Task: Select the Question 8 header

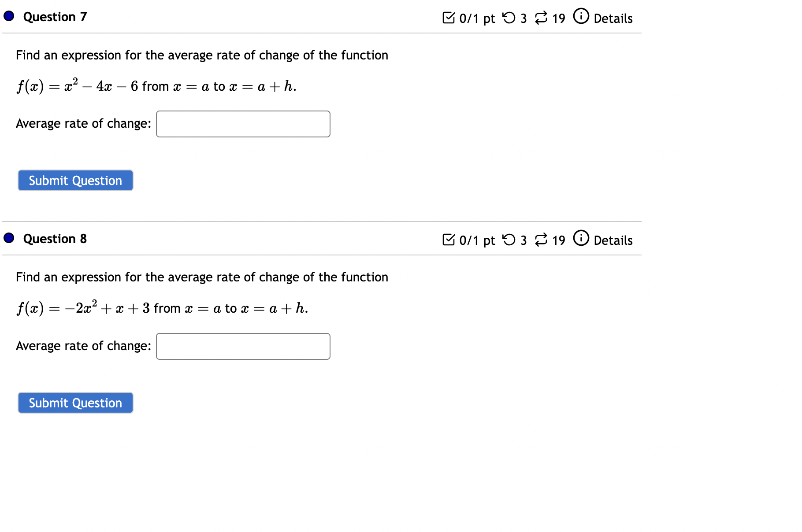Action: click(55, 238)
